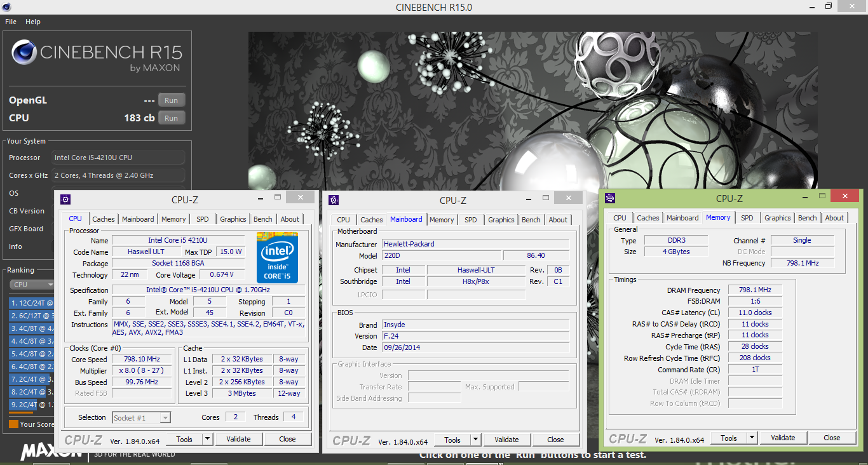Viewport: 868px width, 465px height.
Task: Open Tools dropdown arrow in Memory CPU-Z window
Action: point(752,438)
